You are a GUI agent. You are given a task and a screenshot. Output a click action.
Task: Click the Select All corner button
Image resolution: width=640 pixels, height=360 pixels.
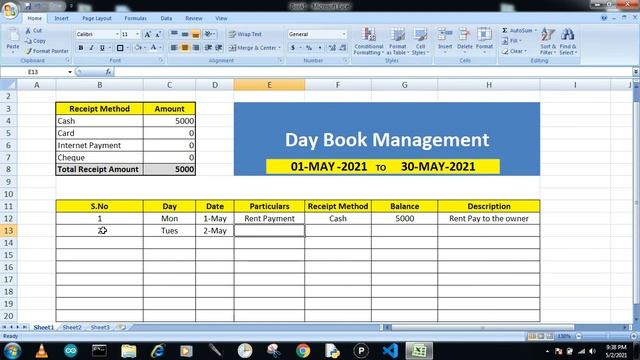point(9,85)
